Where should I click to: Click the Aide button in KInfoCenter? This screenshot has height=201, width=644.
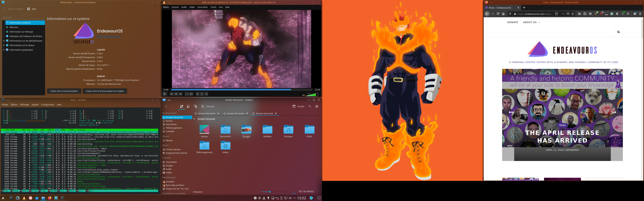(32, 9)
